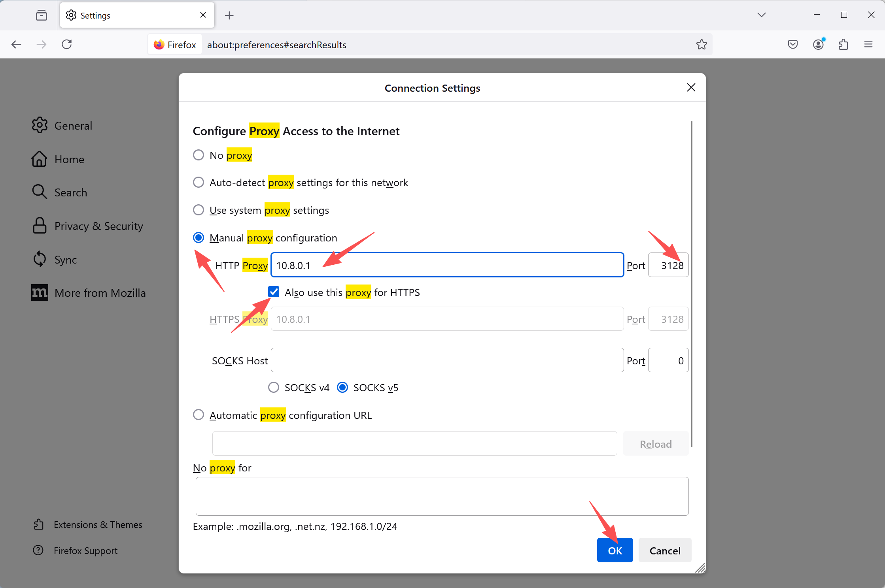
Task: Open the Firefox account avatar icon
Action: click(x=818, y=44)
